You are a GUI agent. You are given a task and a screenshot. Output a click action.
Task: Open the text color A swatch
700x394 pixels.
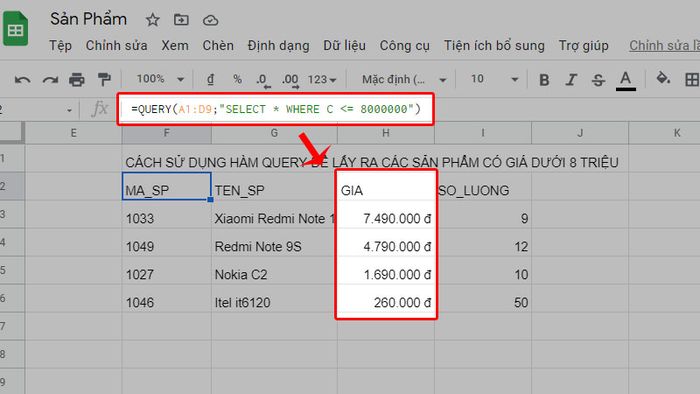(x=625, y=80)
